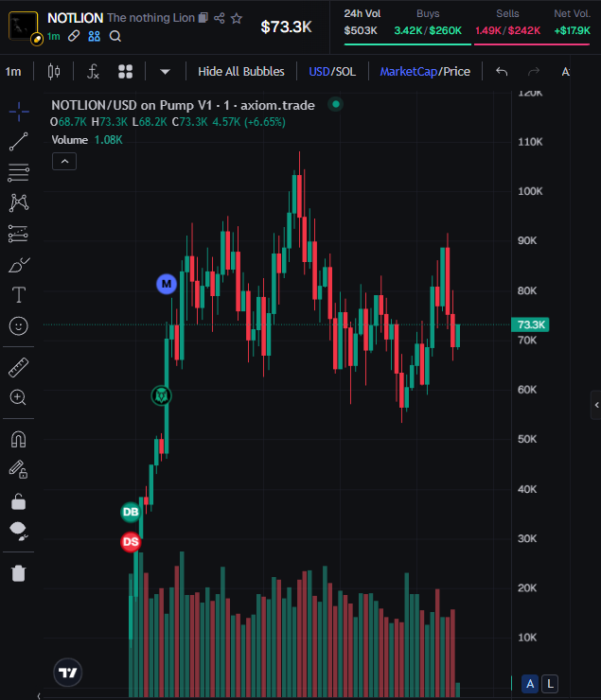Search the token with magnifier icon
The width and height of the screenshot is (601, 700).
[115, 36]
